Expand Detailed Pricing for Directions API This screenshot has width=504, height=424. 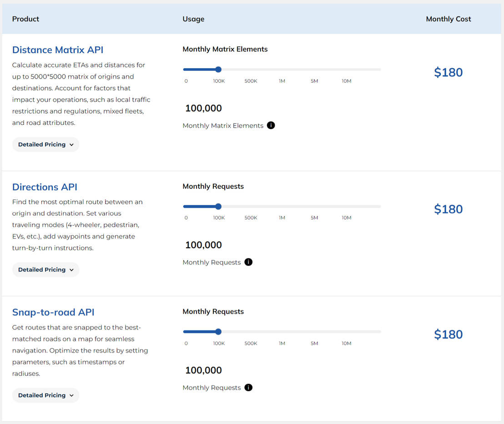point(45,269)
